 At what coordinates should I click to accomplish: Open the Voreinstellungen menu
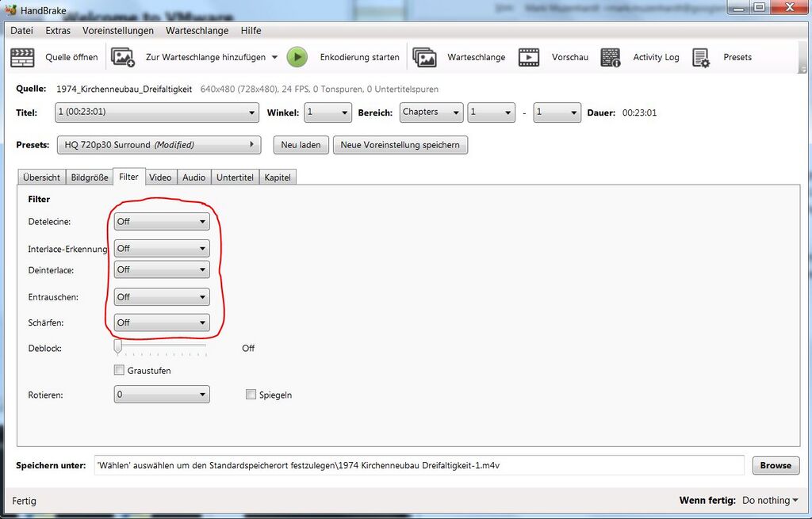pyautogui.click(x=118, y=31)
